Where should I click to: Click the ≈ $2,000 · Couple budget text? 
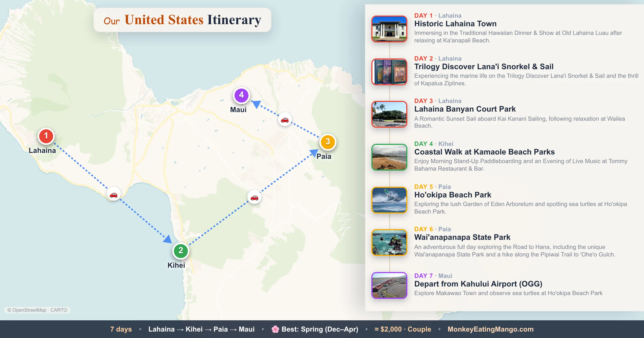(x=403, y=329)
